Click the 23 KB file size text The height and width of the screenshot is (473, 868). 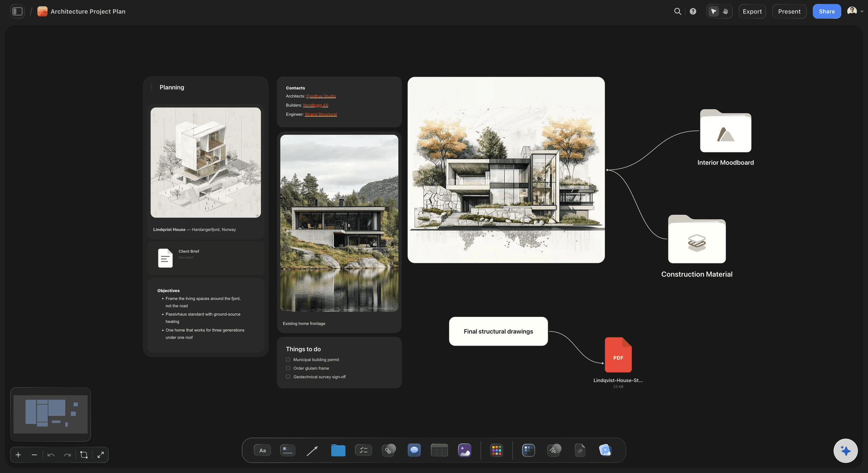tap(618, 387)
